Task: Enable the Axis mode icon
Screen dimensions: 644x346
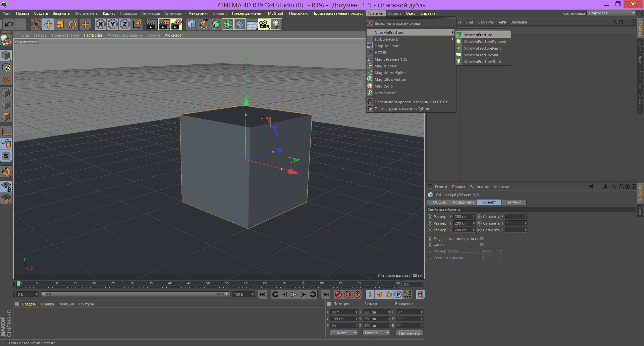Action: pos(6,132)
